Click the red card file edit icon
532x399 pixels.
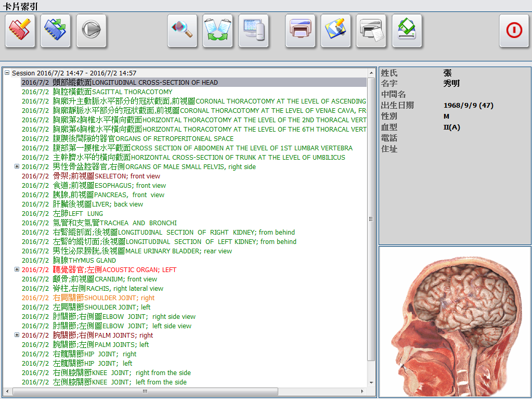21,31
